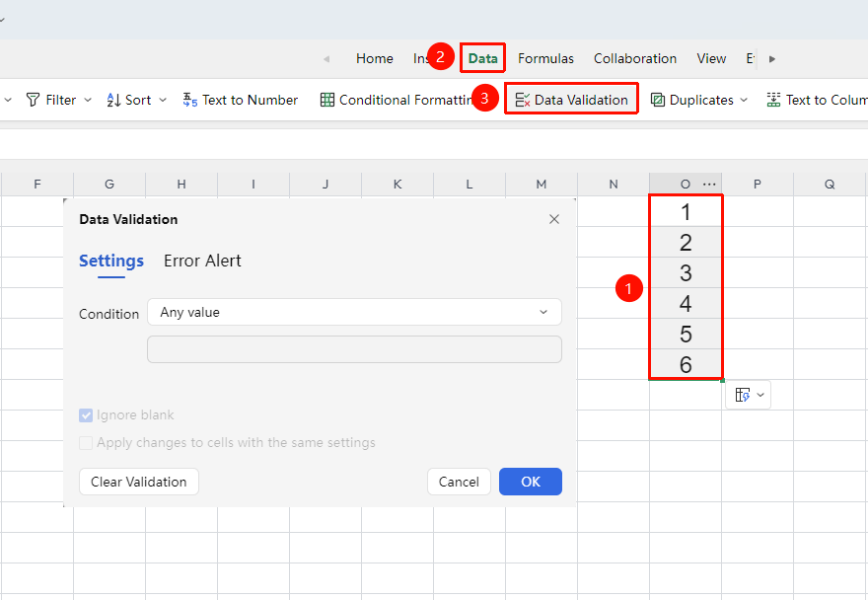Switch to the Home ribbon tab
868x600 pixels.
[375, 59]
